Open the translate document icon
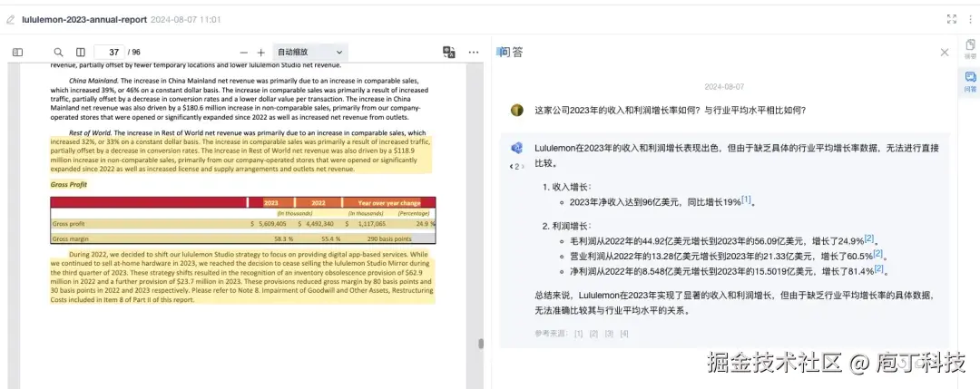This screenshot has height=389, width=980. tap(449, 52)
